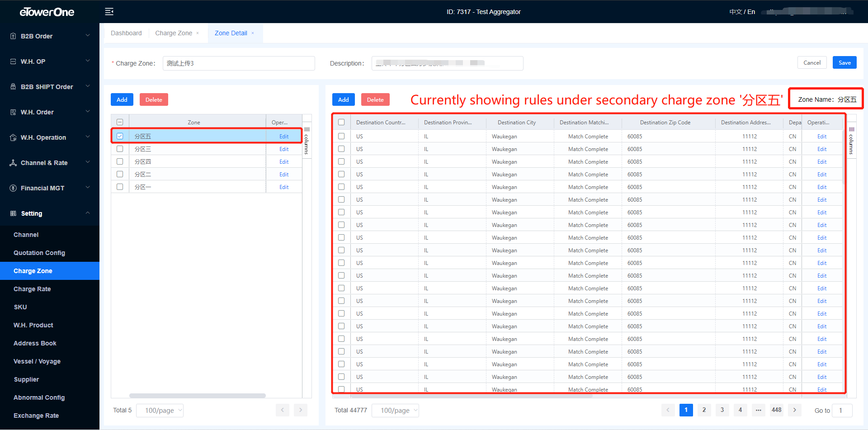Switch to the Dashboard tab
This screenshot has height=430, width=868.
point(126,33)
